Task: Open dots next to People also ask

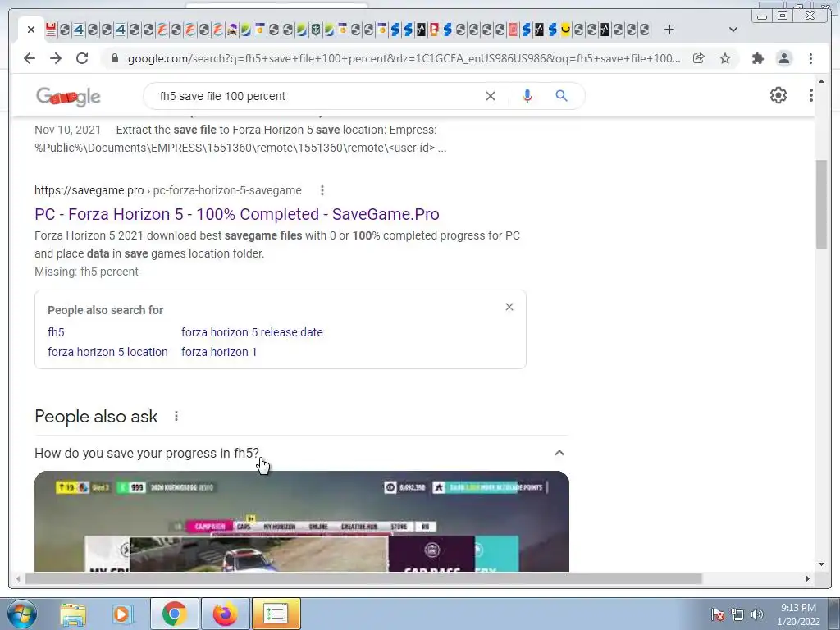Action: 176,416
